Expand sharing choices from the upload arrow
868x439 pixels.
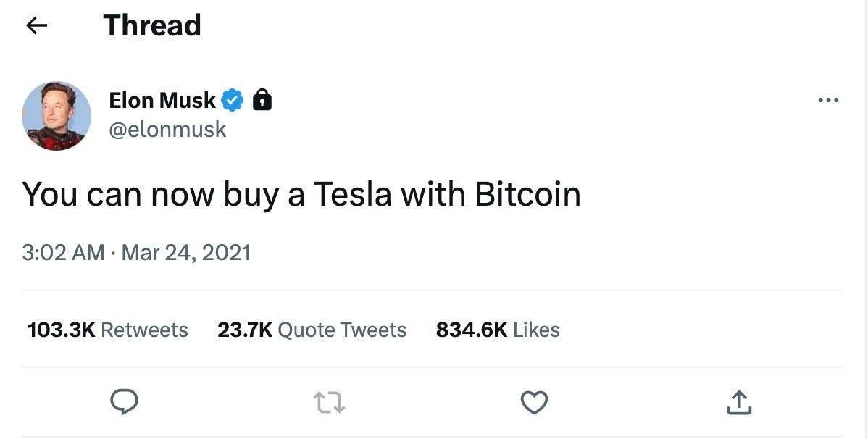point(738,402)
